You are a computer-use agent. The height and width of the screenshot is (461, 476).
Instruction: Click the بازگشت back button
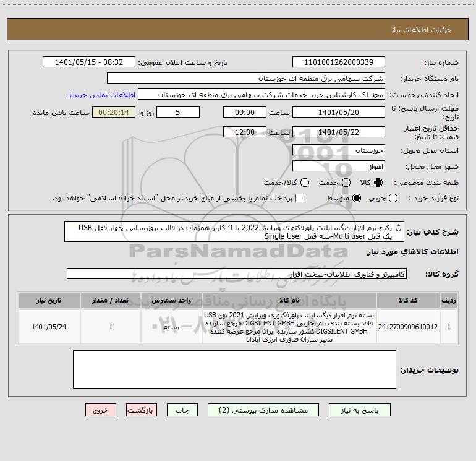142,410
